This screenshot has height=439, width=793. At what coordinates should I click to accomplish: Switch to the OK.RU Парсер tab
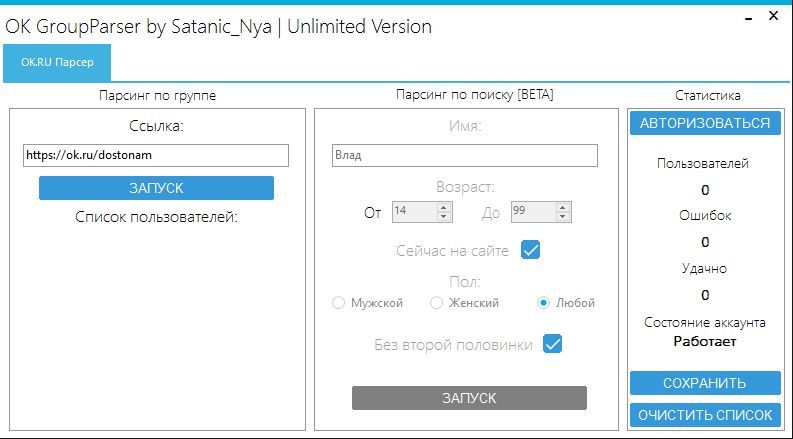[x=57, y=62]
